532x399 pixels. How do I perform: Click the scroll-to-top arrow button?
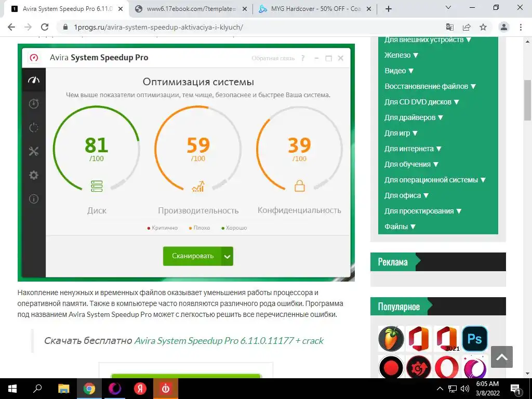coord(502,357)
